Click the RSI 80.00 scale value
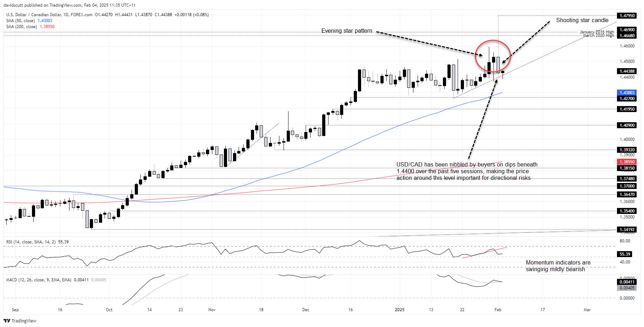644x327 pixels. point(625,241)
